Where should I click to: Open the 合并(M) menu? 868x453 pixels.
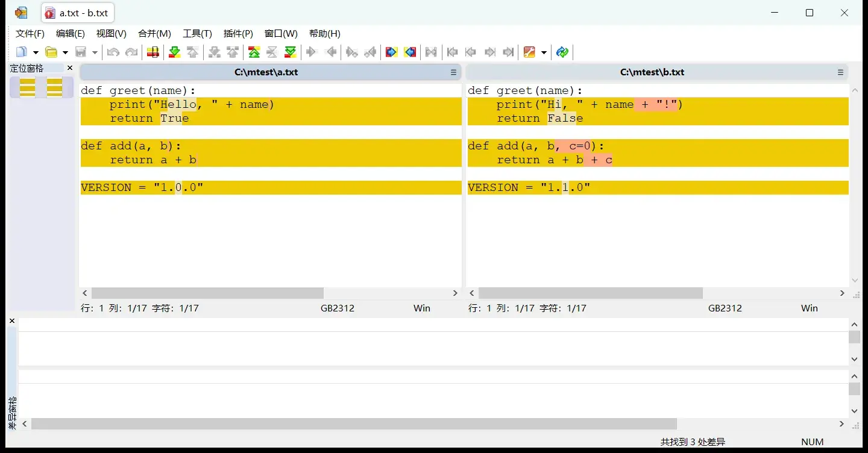click(154, 34)
